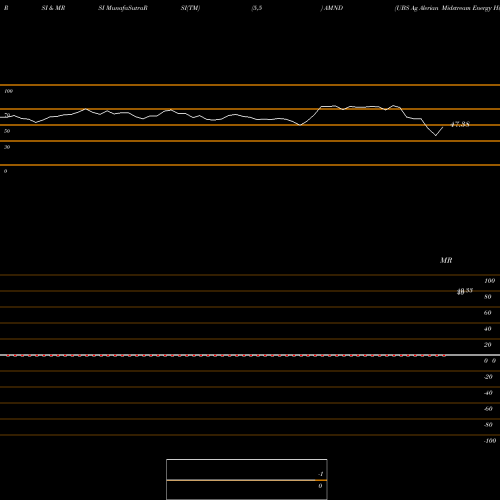Click the last red dot on MR zero line
This screenshot has width=500, height=500.
[x=444, y=356]
